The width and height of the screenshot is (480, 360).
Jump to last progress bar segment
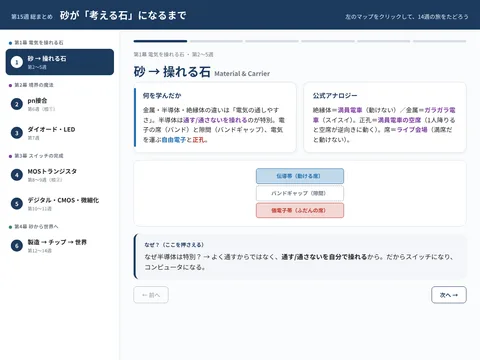click(x=440, y=41)
